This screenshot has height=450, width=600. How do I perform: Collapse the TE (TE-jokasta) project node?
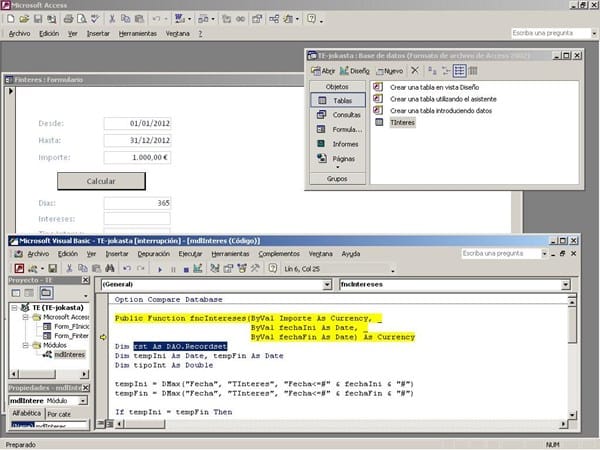click(12, 308)
